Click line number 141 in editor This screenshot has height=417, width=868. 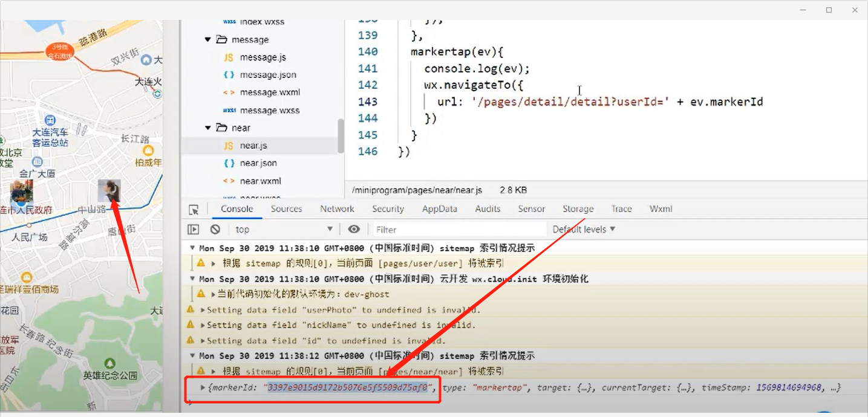(368, 68)
